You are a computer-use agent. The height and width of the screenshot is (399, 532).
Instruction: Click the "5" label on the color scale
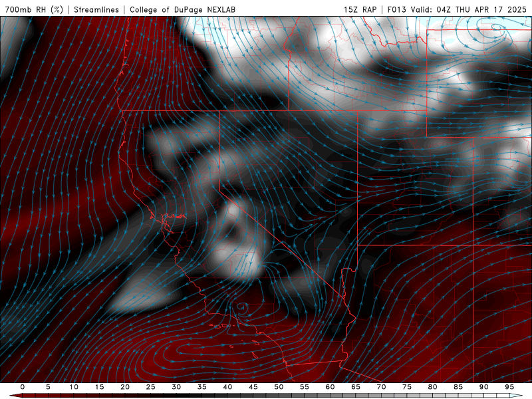click(48, 387)
